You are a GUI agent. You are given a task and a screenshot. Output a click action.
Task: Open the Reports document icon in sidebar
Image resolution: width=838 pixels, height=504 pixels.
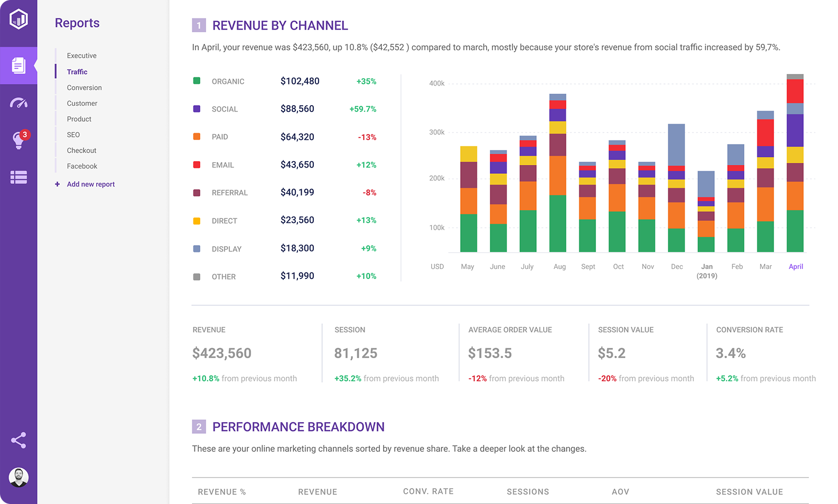point(18,66)
